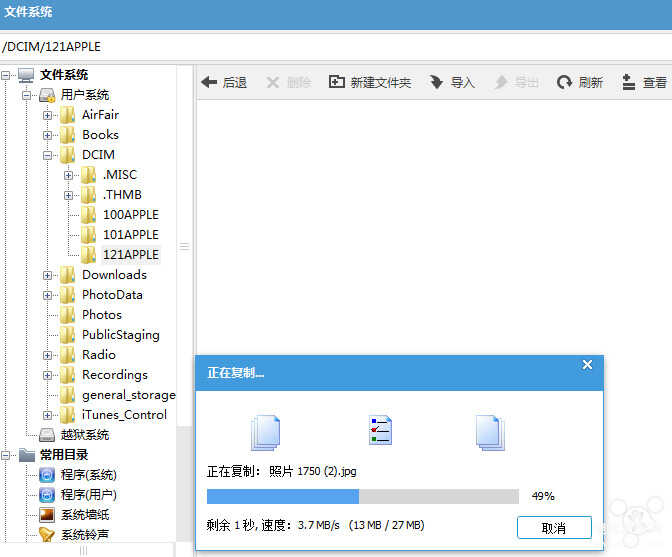Expand the PhotoData folder
The width and height of the screenshot is (672, 557).
[47, 295]
